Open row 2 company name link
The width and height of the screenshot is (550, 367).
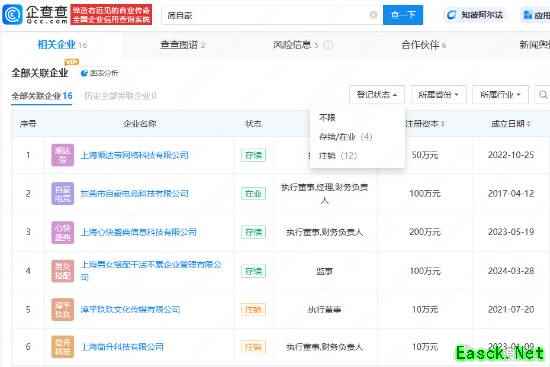coord(135,194)
